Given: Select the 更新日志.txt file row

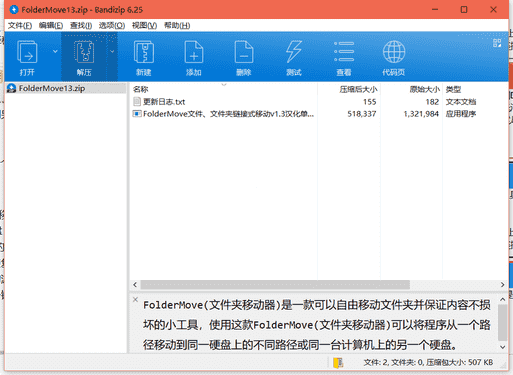Looking at the screenshot, I should coord(320,102).
